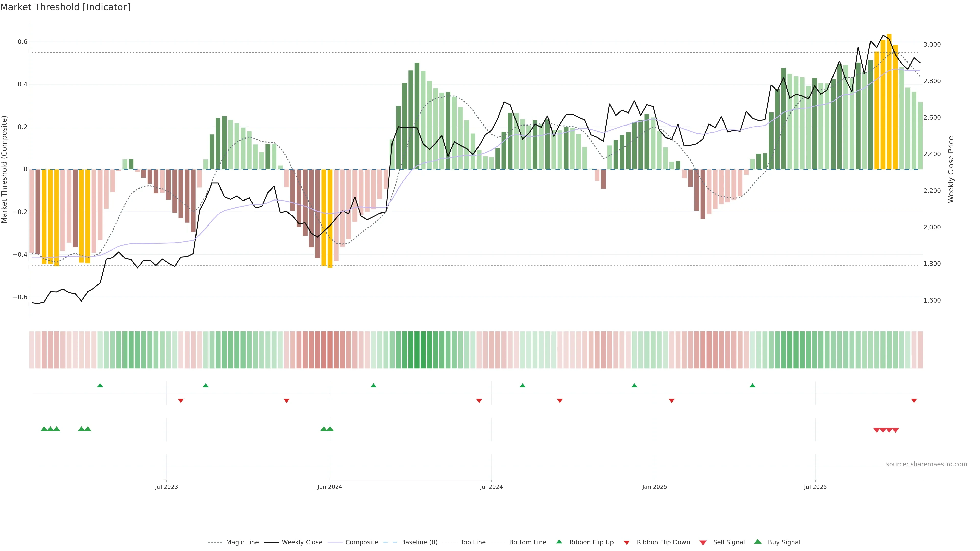This screenshot has width=980, height=551.
Task: Click the leftmost buy signal triangle
Action: [x=44, y=429]
